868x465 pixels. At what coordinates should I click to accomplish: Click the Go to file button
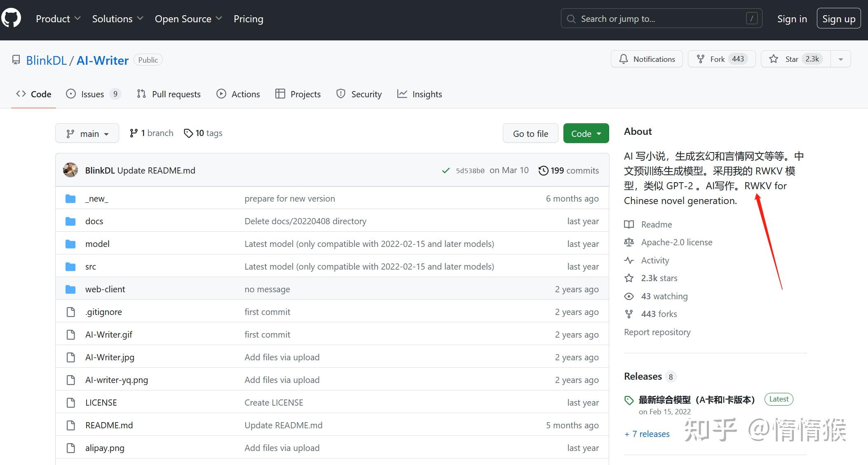point(530,134)
